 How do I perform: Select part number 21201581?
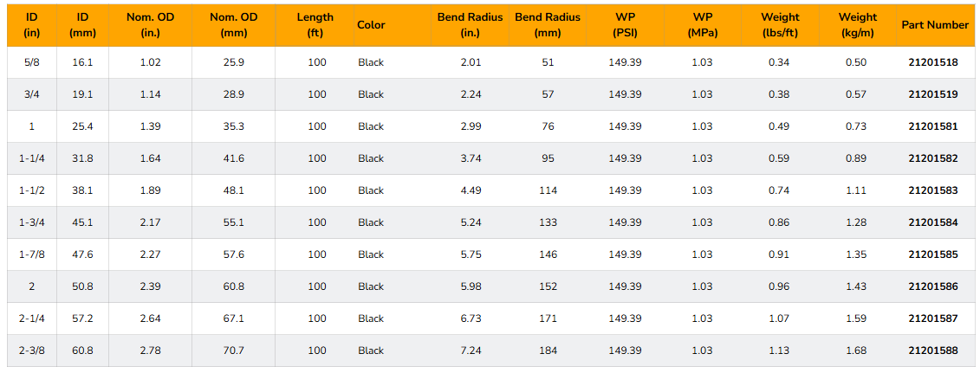[x=933, y=126]
